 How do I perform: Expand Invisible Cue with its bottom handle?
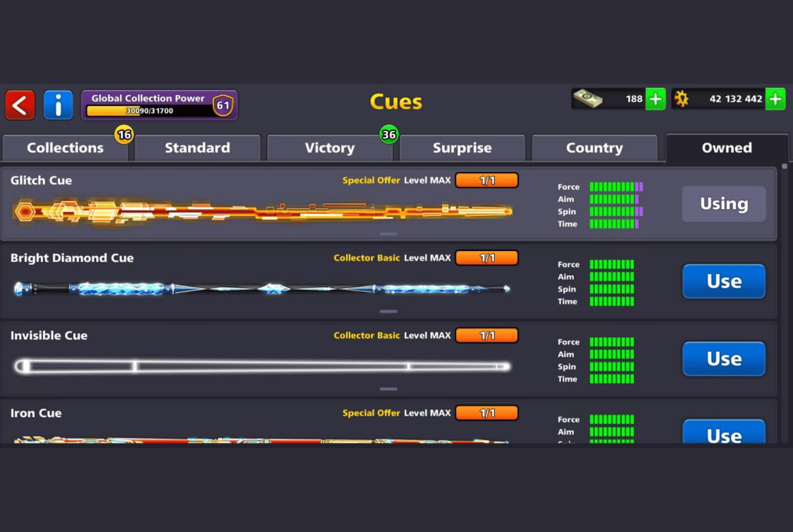click(388, 389)
